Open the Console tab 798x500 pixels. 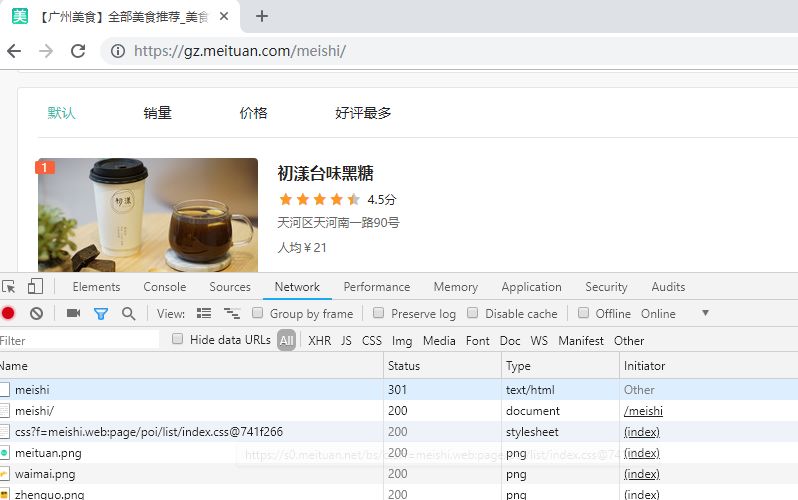(x=165, y=287)
